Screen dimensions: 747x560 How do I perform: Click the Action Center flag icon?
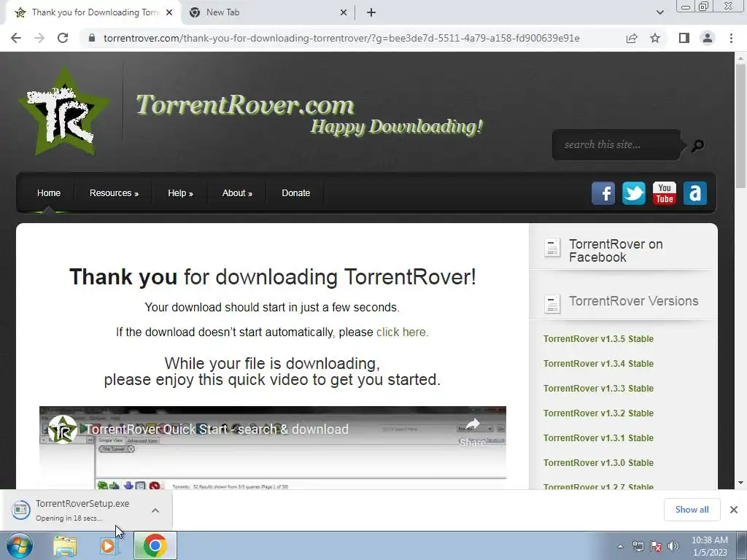[656, 547]
